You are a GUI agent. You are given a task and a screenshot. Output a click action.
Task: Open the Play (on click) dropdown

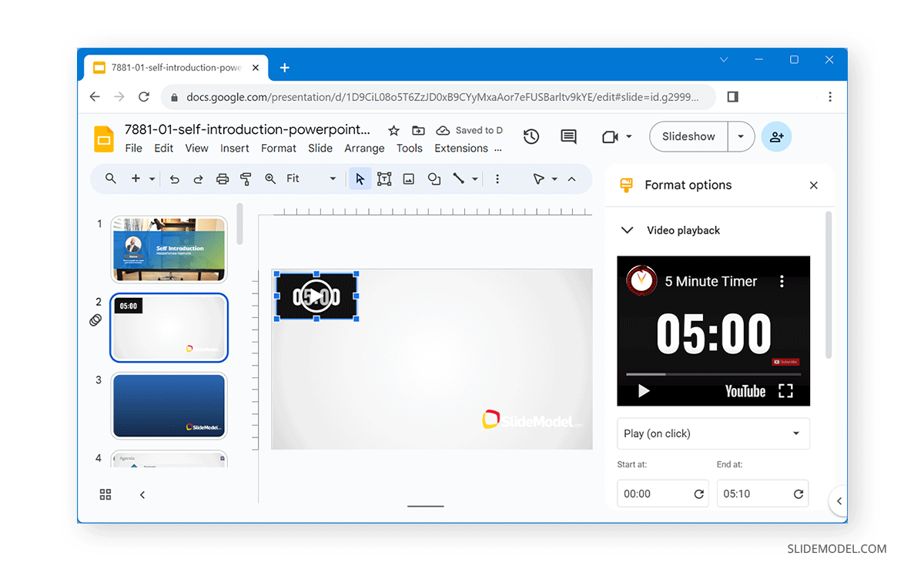pos(713,433)
